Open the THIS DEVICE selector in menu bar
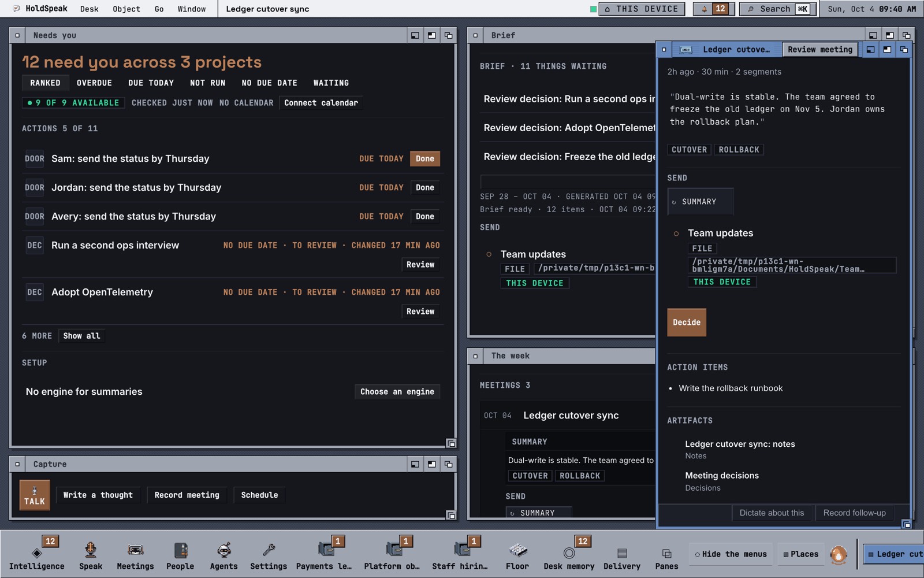 tap(642, 9)
